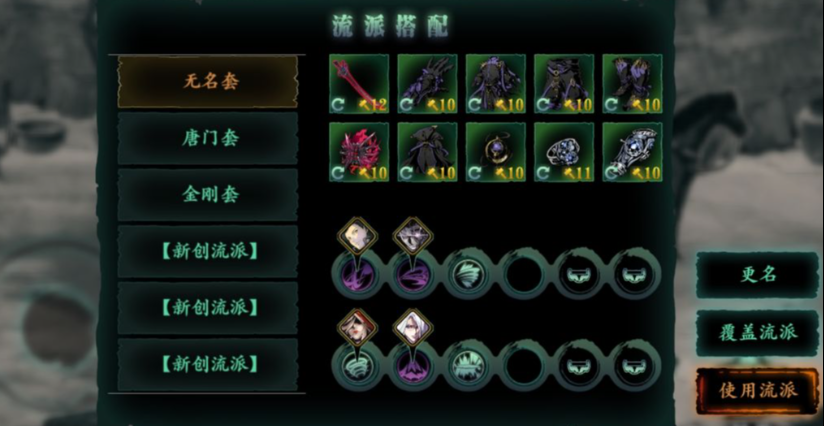824x426 pixels.
Task: Pick the gold amulet with purple gem
Action: click(x=496, y=152)
